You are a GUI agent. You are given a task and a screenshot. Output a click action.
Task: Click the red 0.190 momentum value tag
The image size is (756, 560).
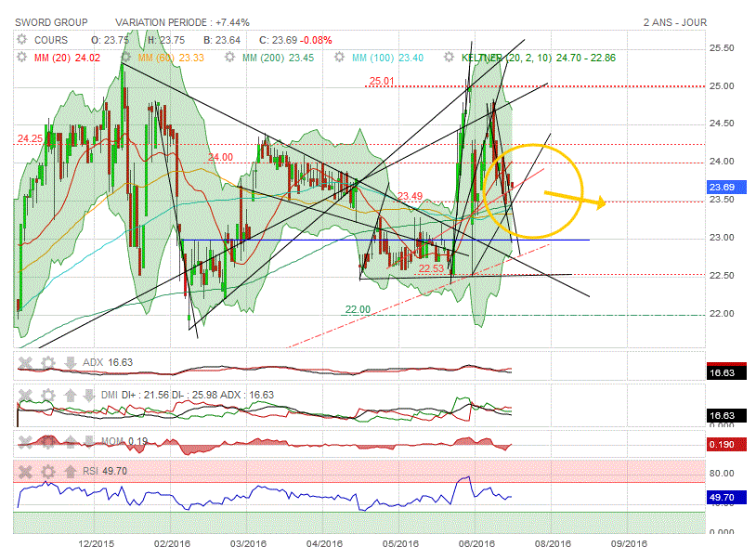[x=726, y=444]
